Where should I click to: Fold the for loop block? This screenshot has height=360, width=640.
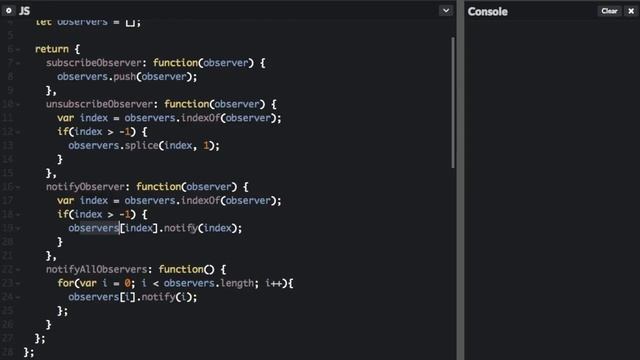[18, 283]
